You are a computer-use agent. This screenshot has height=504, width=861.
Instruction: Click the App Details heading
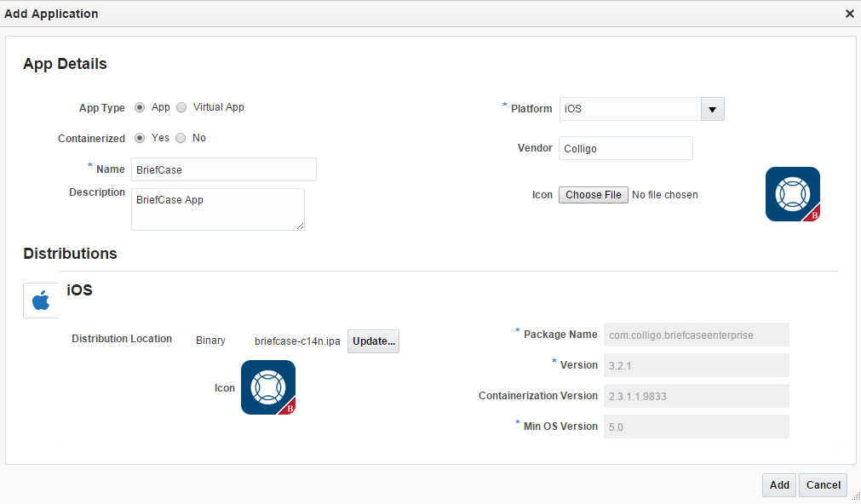point(65,64)
